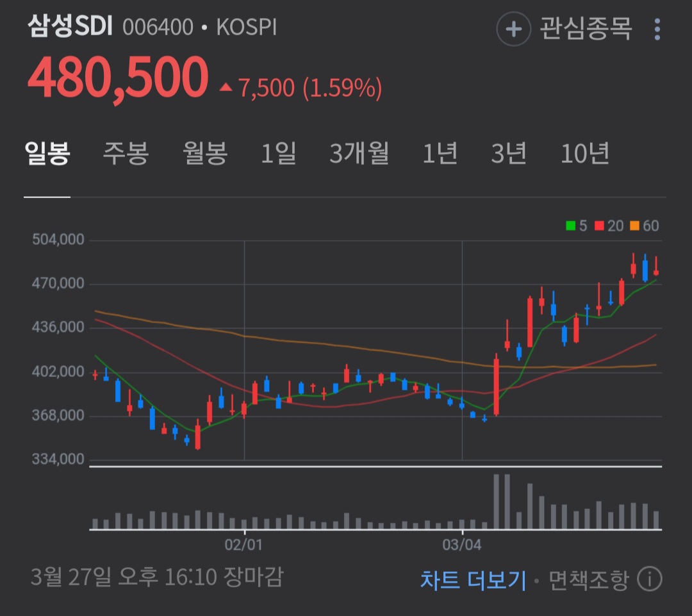Screen dimensions: 692x616
Task: Click the 480,500 current price
Action: 118,79
